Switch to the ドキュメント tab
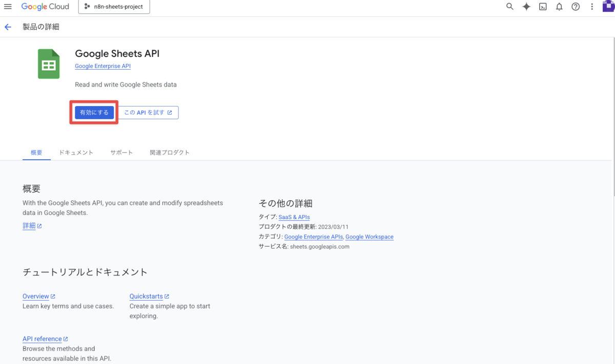615x364 pixels. coord(76,153)
